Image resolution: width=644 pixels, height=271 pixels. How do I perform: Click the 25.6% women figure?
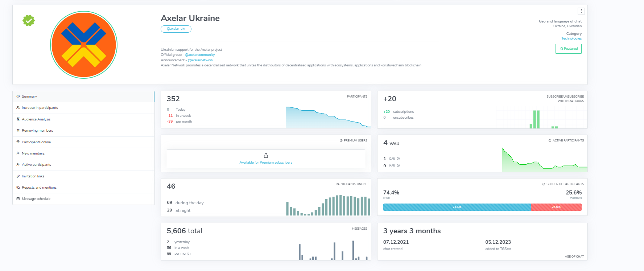tap(574, 193)
